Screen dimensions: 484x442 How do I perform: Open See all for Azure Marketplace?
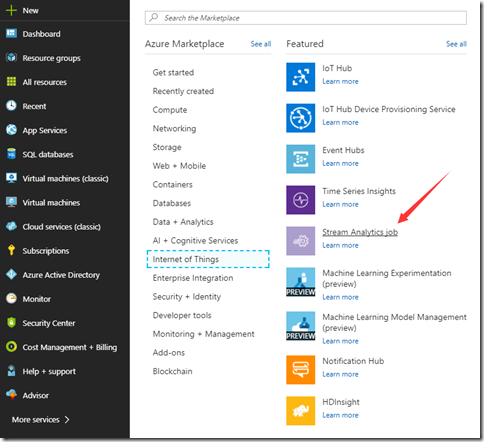click(x=261, y=44)
